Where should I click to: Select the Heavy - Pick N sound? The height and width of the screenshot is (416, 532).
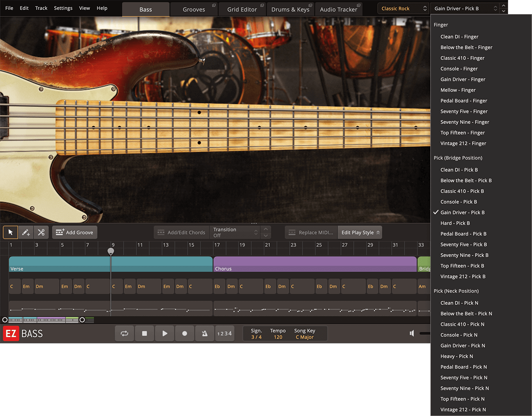click(456, 356)
